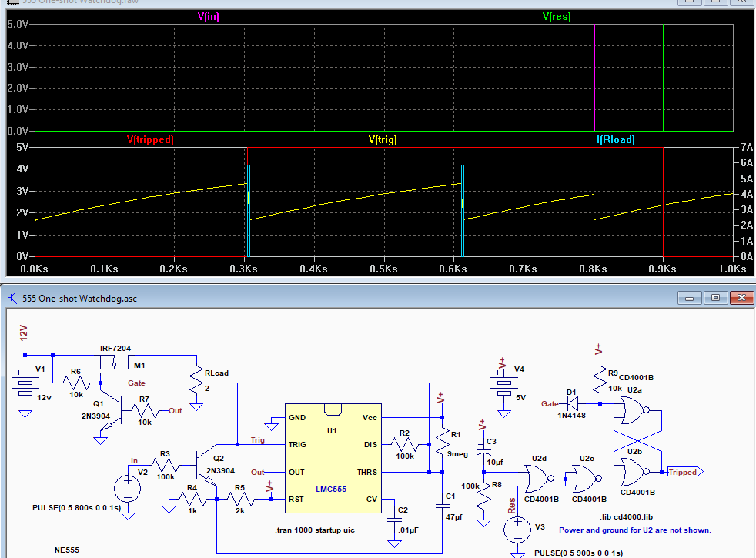Close the 555 One-shot Watchdog.asc window
The image size is (756, 558).
pyautogui.click(x=741, y=298)
